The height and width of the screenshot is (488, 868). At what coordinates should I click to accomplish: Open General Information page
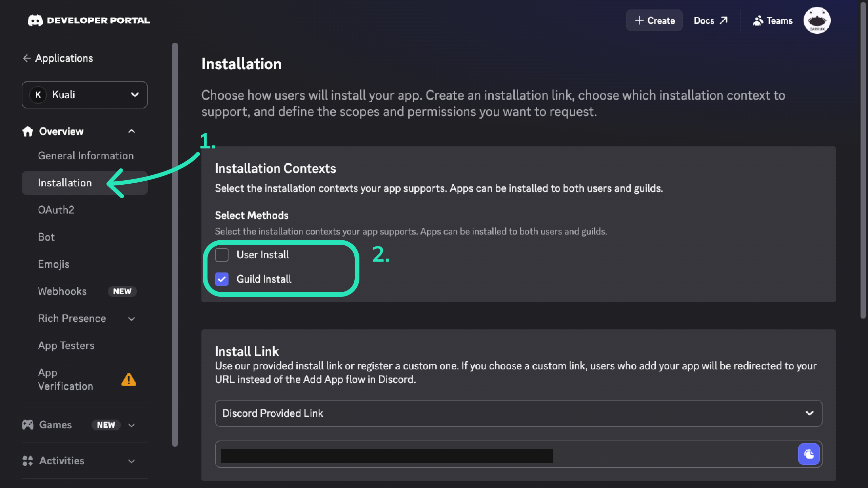tap(86, 156)
